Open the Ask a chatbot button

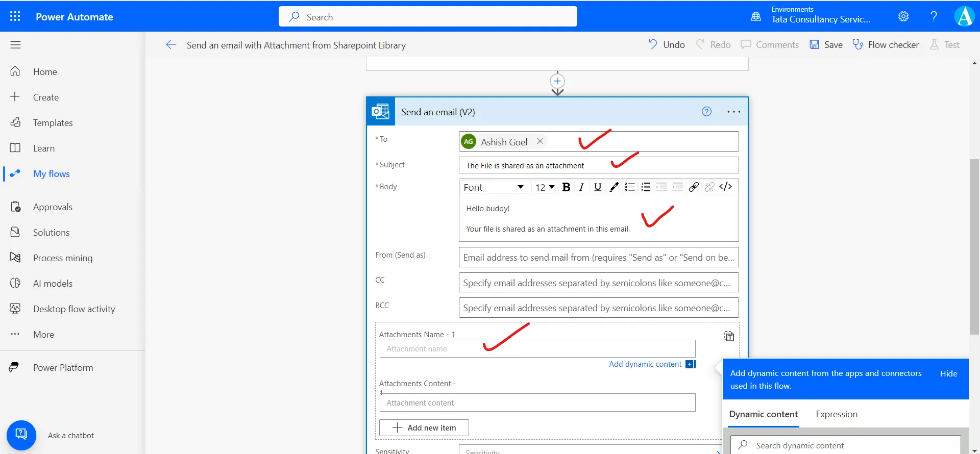click(21, 435)
